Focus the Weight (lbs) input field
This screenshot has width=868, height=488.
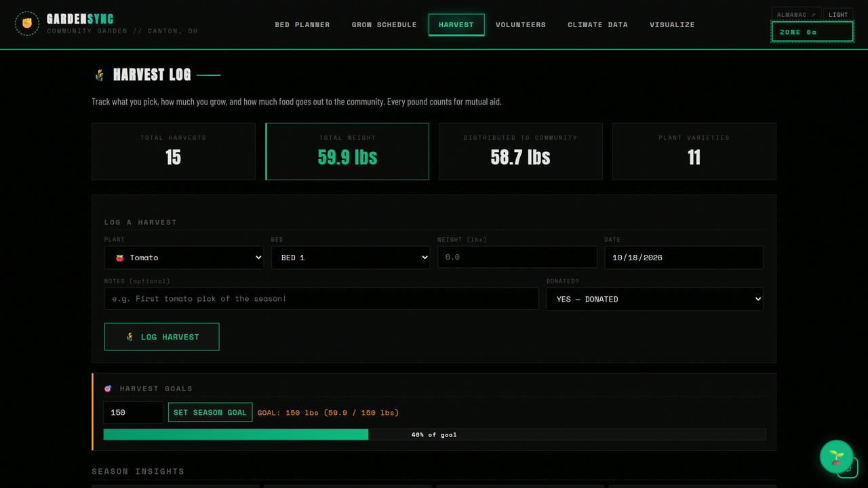pyautogui.click(x=517, y=258)
